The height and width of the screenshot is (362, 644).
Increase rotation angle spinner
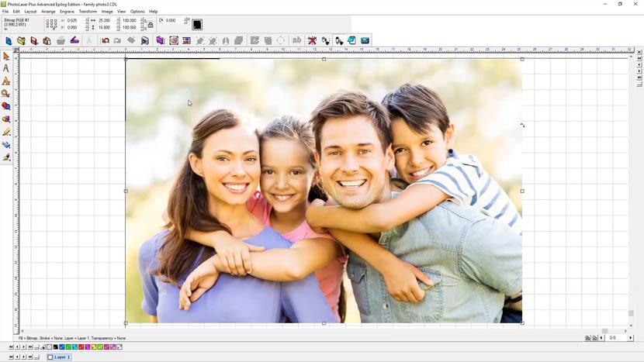186,19
